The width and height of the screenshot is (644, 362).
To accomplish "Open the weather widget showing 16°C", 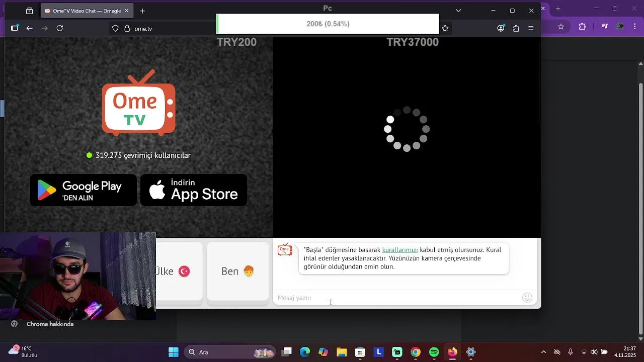I will [x=23, y=351].
